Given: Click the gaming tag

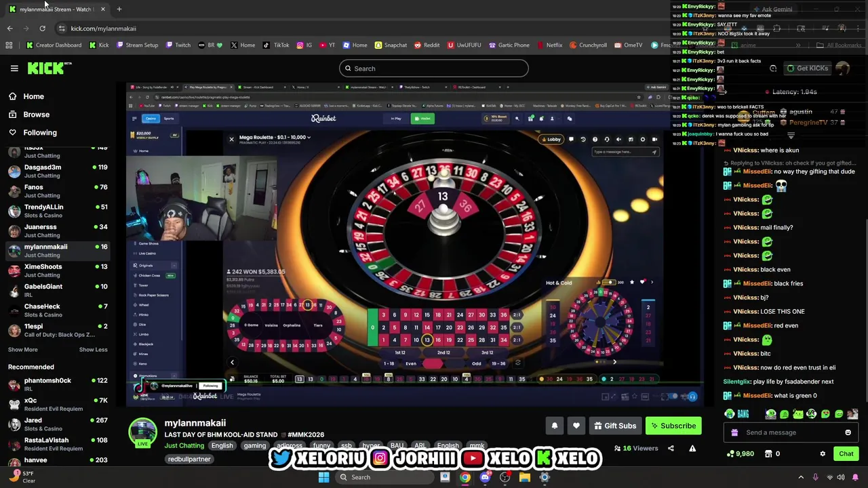Looking at the screenshot, I should pyautogui.click(x=255, y=445).
